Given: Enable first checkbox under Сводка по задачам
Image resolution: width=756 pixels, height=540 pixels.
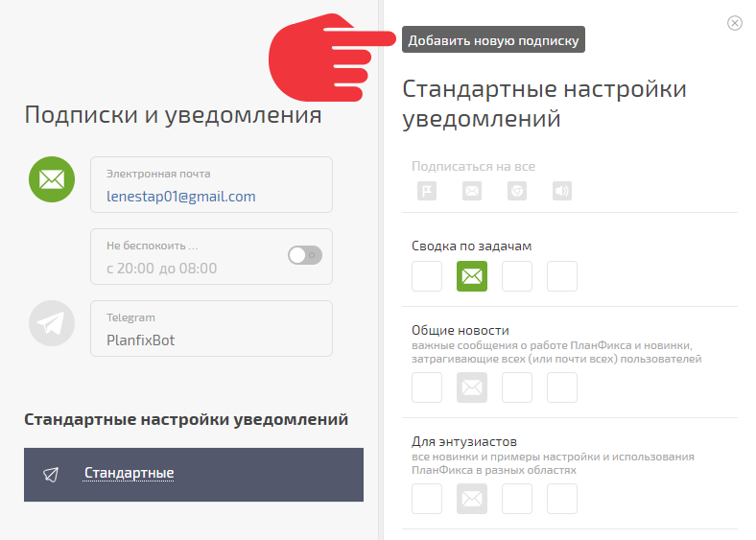Looking at the screenshot, I should [x=427, y=276].
